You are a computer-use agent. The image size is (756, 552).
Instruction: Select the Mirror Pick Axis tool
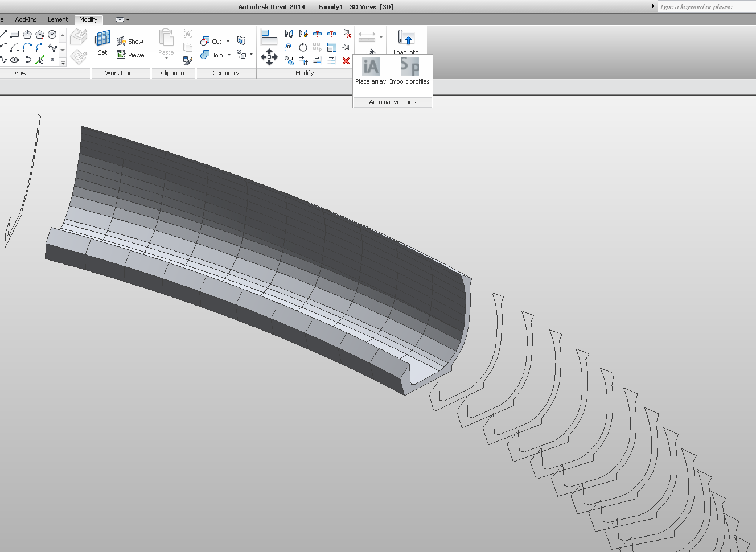pos(289,34)
